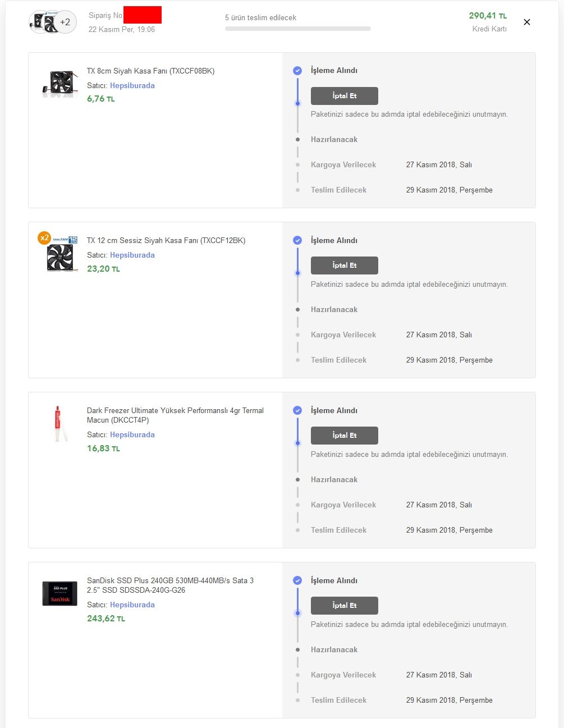Open TX 8cm Siyah Kasa Fanı title
The height and width of the screenshot is (728, 564).
click(150, 71)
